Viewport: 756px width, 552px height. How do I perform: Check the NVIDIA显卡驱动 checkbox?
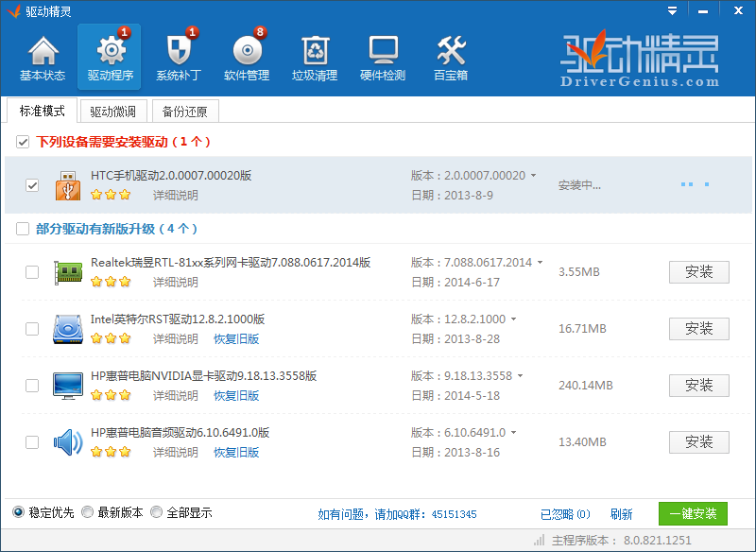pos(32,386)
